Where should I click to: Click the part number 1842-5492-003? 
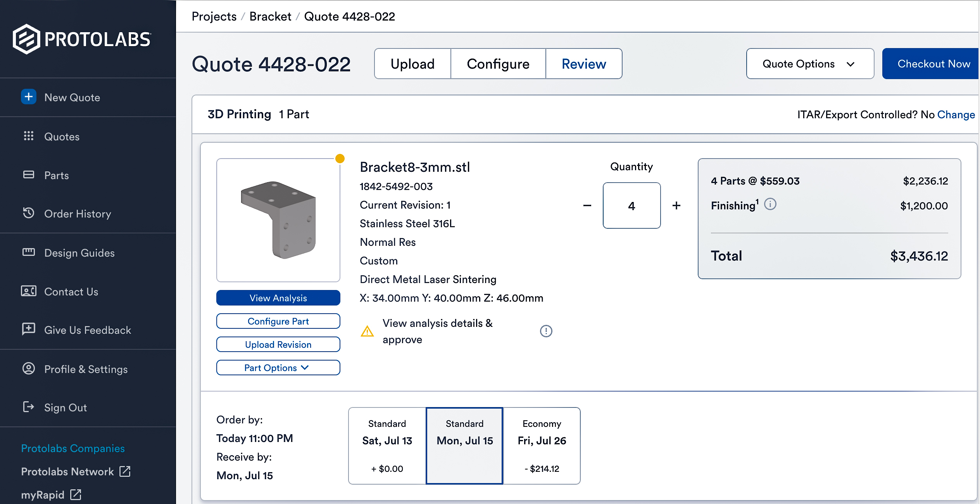(x=396, y=186)
